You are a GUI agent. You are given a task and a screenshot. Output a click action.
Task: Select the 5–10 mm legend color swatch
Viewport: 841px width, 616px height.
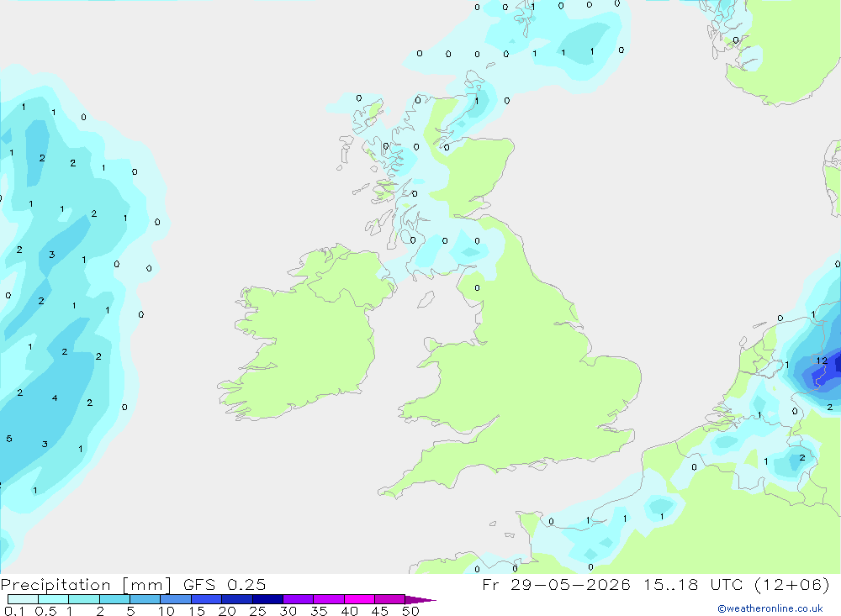(x=145, y=599)
